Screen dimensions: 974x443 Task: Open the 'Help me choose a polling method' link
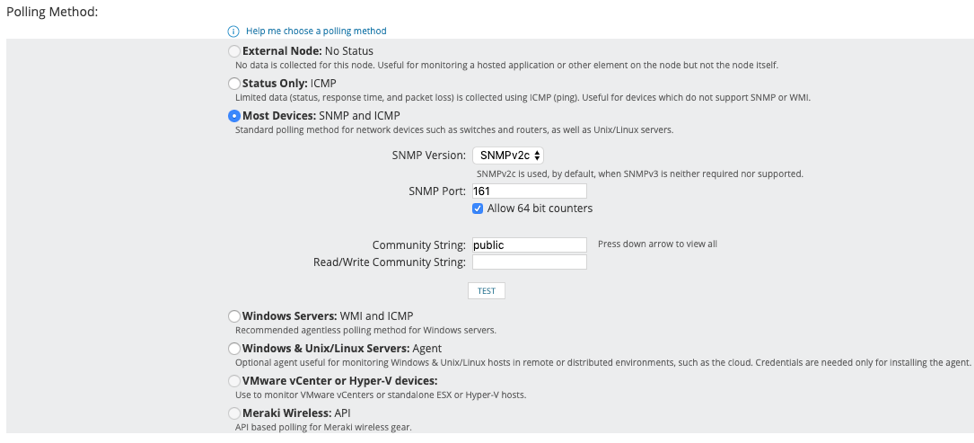pos(316,30)
